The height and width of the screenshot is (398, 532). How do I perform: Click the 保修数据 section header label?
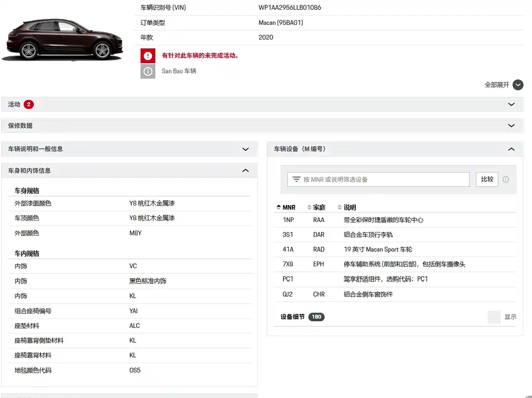pos(20,126)
